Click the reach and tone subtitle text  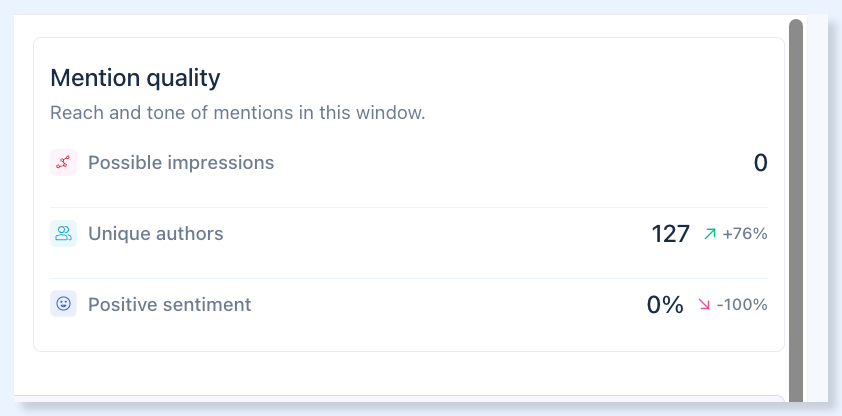click(237, 113)
